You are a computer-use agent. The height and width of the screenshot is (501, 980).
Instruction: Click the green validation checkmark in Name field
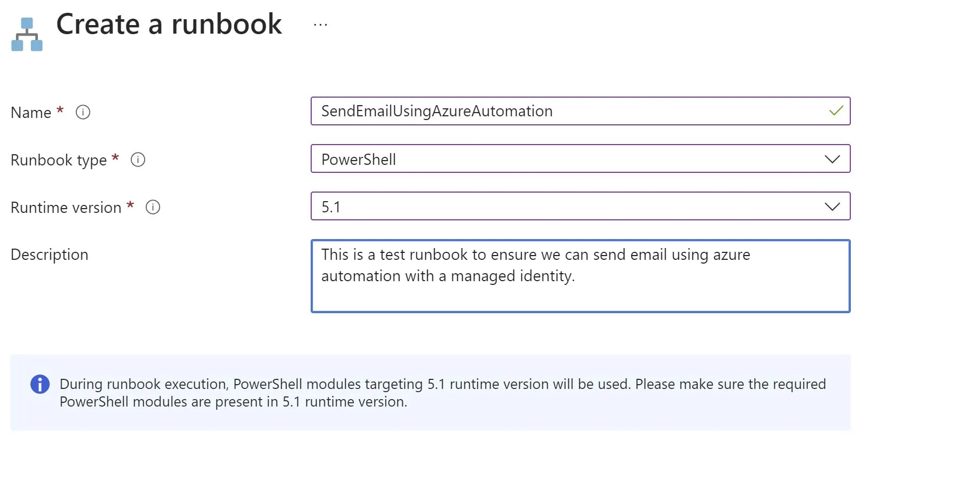coord(836,110)
